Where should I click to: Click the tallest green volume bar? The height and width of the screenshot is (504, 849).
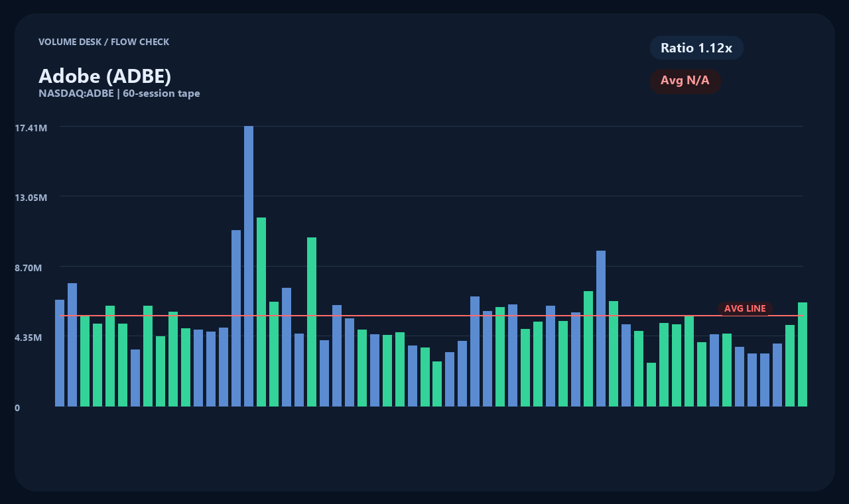coord(261,312)
